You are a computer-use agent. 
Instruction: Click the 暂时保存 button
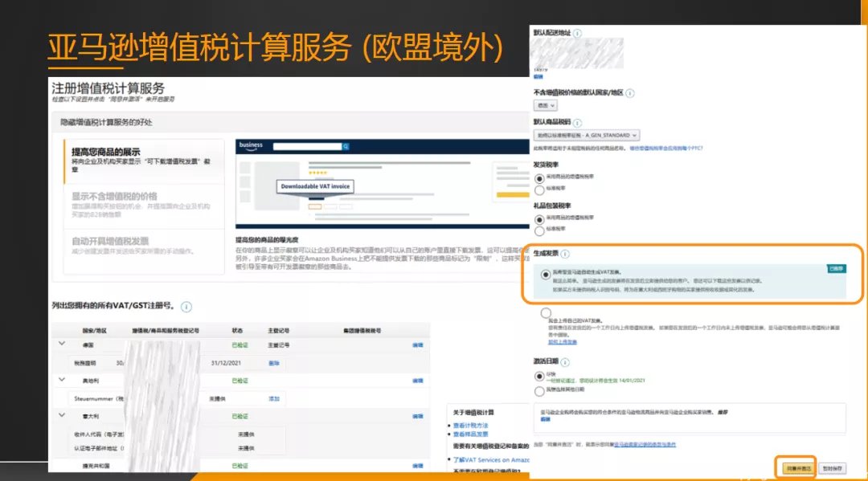coord(832,468)
